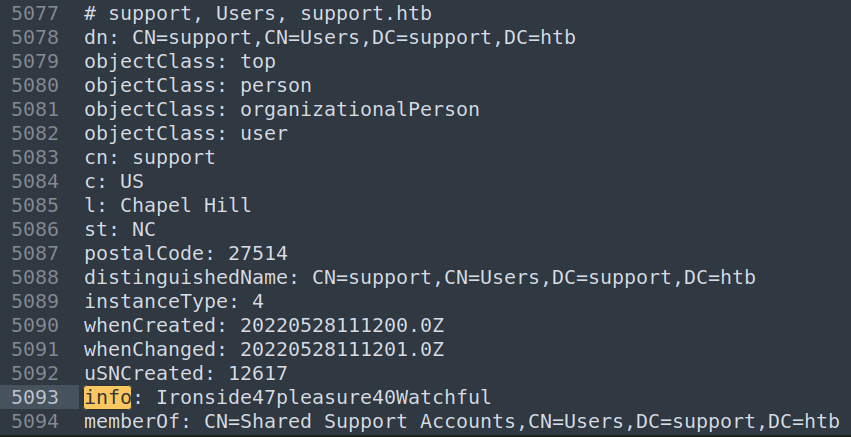Click the "dn: CN=support" line text
Image resolution: width=851 pixels, height=437 pixels.
(329, 38)
